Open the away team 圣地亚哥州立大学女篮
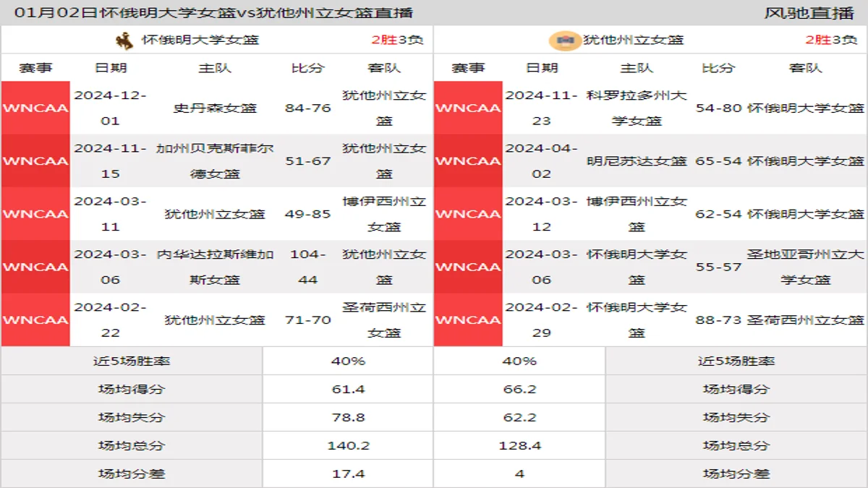The image size is (868, 488). (x=806, y=267)
